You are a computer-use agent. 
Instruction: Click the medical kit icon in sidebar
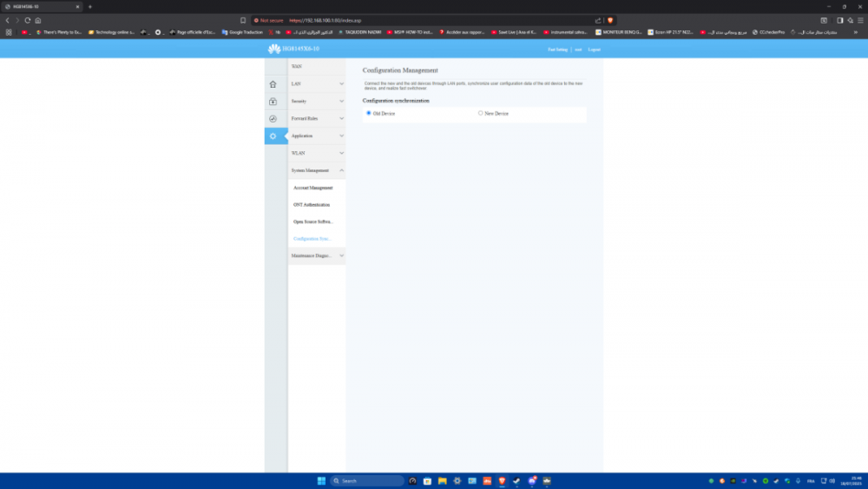pos(273,102)
